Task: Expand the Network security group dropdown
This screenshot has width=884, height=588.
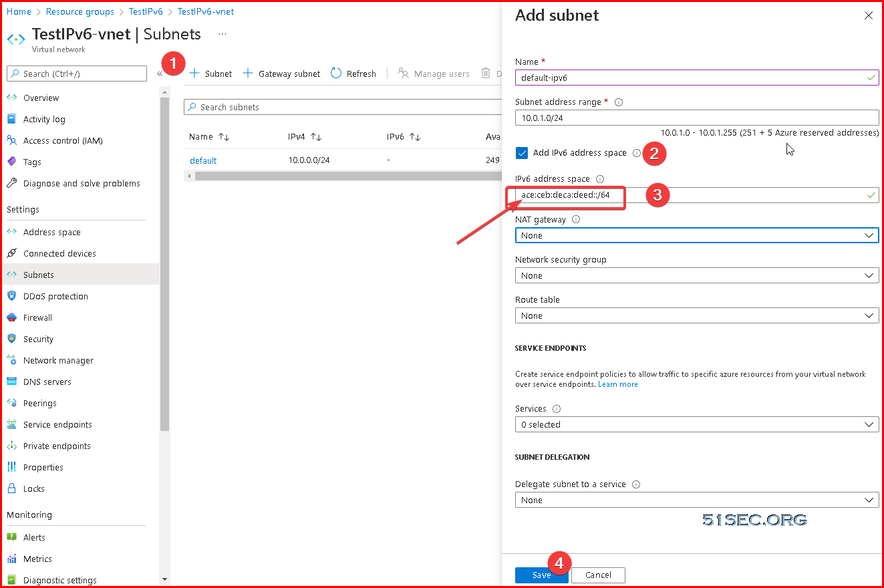Action: [697, 275]
